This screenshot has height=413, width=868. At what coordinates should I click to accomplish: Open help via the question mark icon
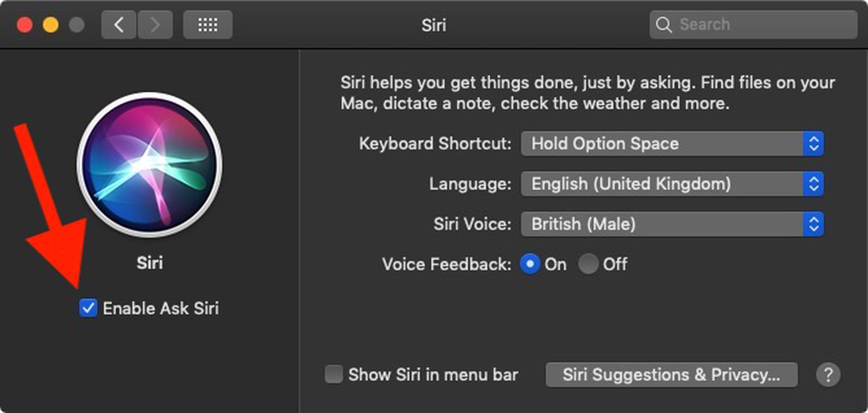click(828, 375)
